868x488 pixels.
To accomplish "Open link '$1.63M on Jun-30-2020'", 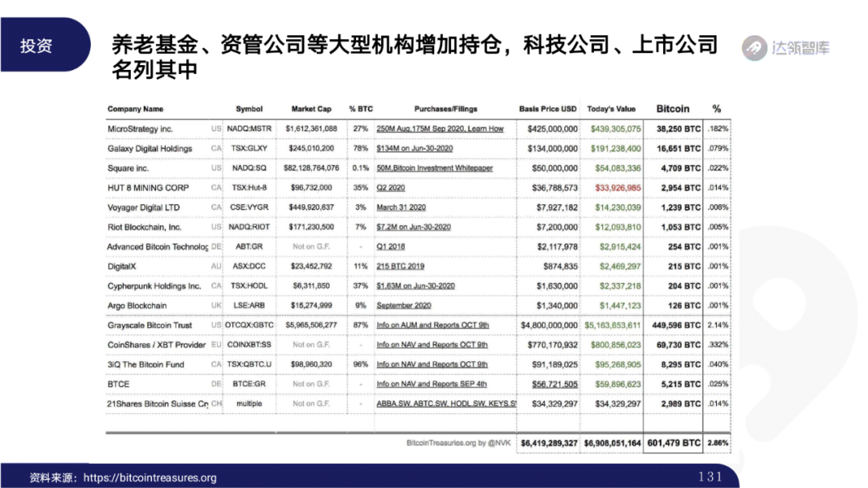I will [x=416, y=286].
